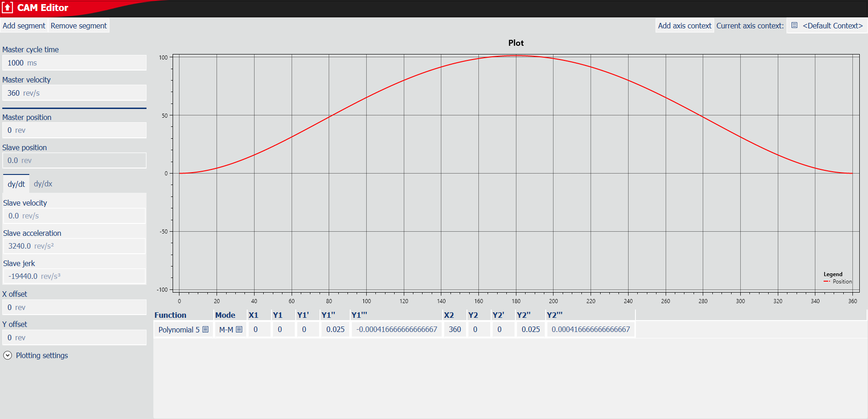Image resolution: width=868 pixels, height=419 pixels.
Task: Click the CAM Editor logo icon
Action: tap(7, 8)
